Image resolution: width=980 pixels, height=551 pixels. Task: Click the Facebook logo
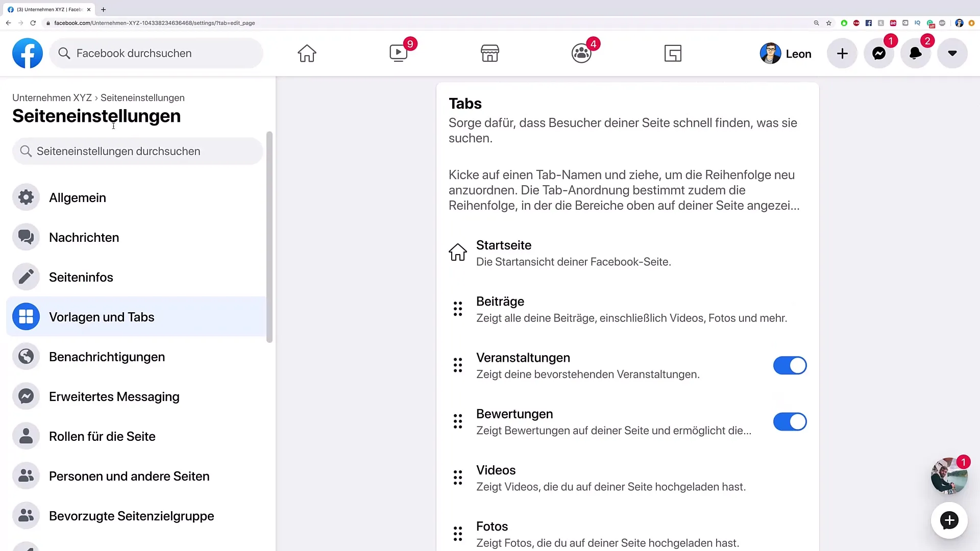28,53
